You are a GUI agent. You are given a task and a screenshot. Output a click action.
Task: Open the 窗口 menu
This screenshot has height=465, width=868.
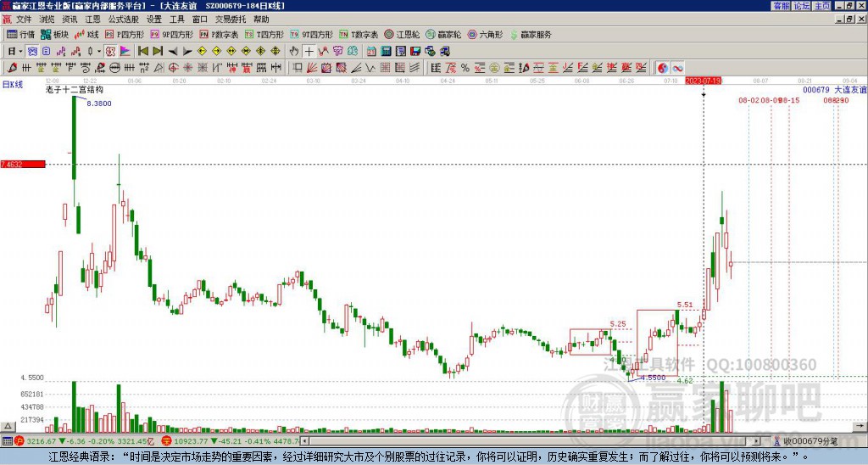(200, 20)
